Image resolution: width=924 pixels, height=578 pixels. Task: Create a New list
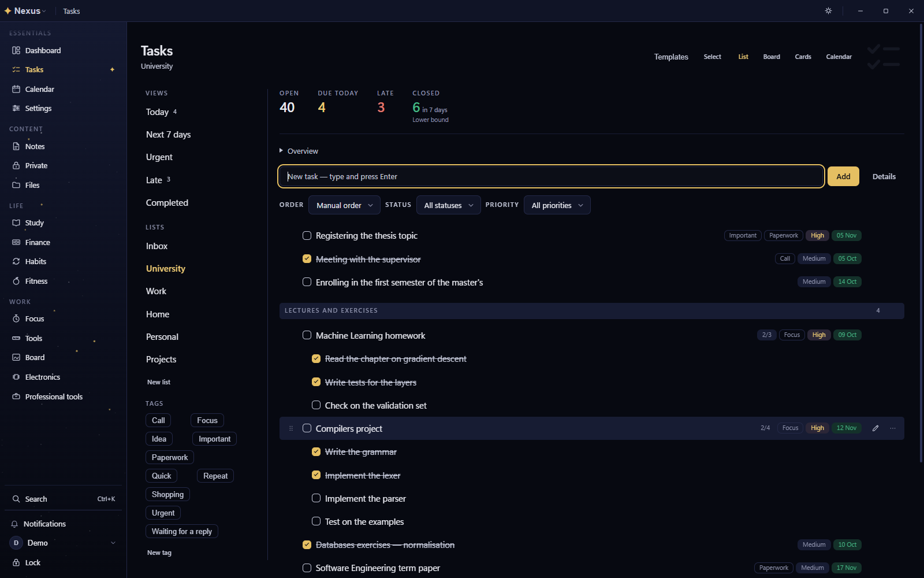click(x=159, y=382)
